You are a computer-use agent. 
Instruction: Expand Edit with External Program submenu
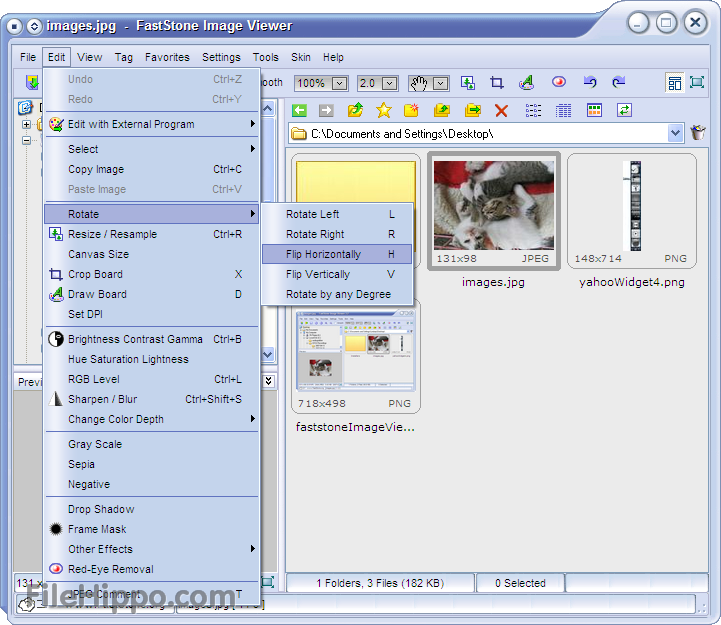(x=152, y=124)
